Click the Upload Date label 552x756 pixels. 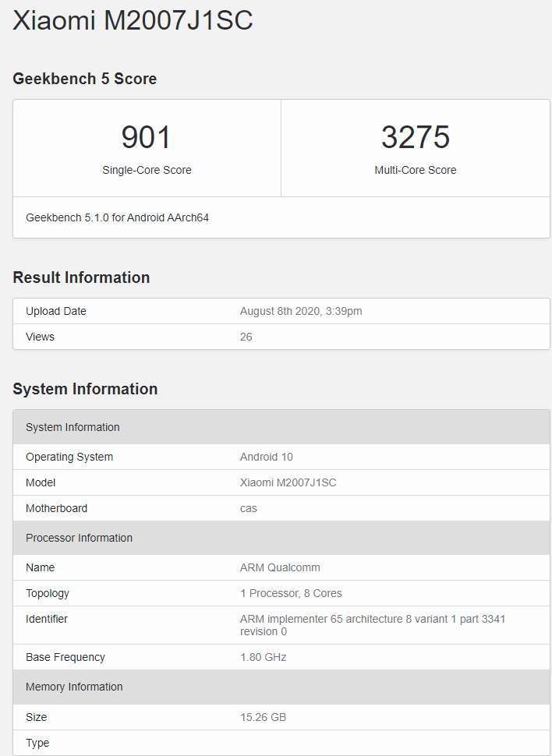(56, 312)
